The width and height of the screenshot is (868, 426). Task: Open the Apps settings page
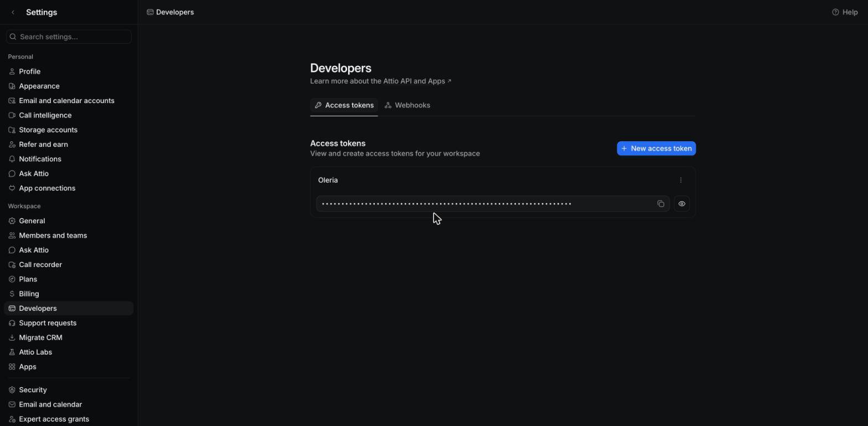click(69, 367)
